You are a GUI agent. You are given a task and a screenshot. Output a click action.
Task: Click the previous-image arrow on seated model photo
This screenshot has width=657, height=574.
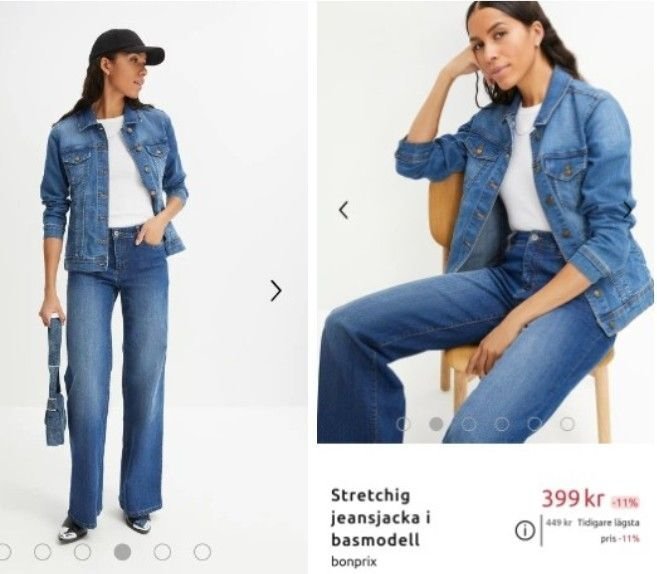tap(344, 210)
